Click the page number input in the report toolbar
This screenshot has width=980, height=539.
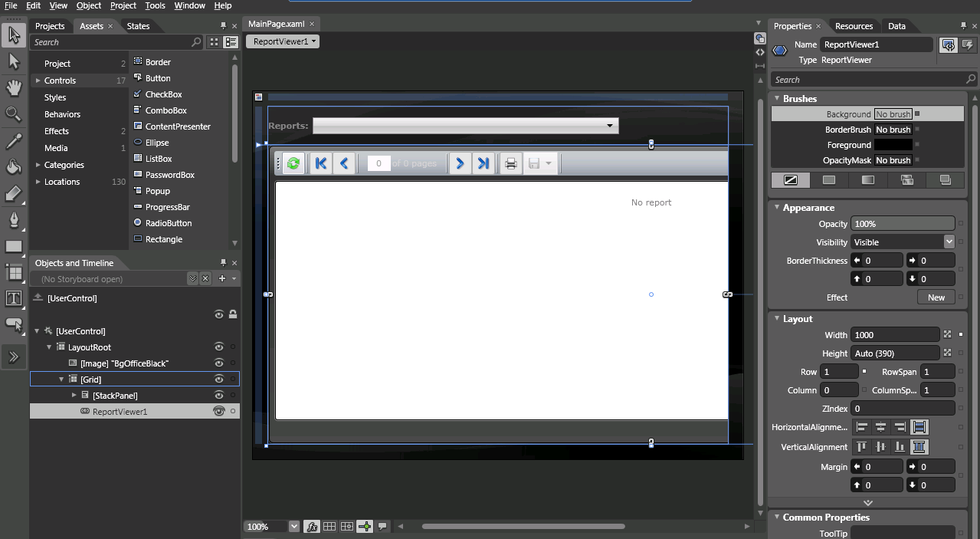(x=379, y=163)
